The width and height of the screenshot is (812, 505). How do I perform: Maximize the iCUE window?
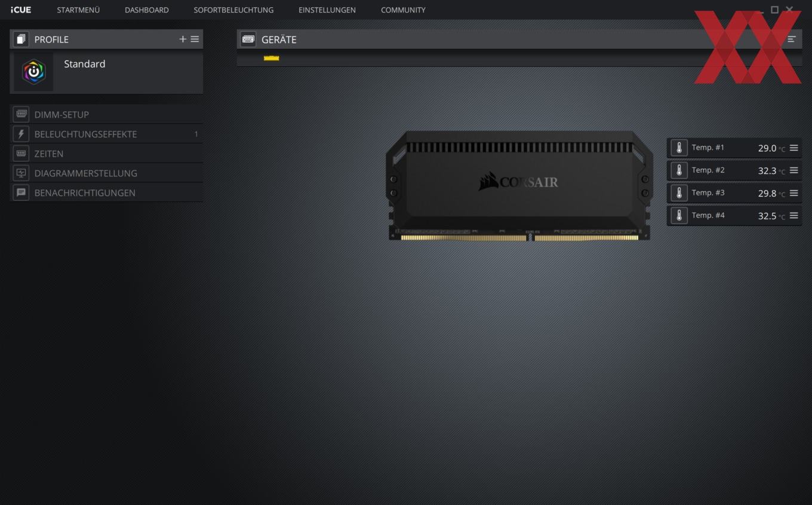click(774, 10)
